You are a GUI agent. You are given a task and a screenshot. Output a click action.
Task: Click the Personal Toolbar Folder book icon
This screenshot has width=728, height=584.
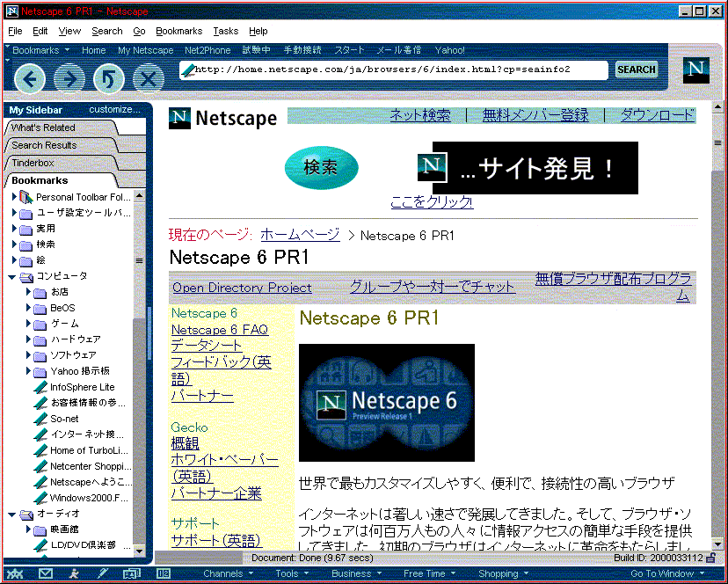tap(26, 198)
